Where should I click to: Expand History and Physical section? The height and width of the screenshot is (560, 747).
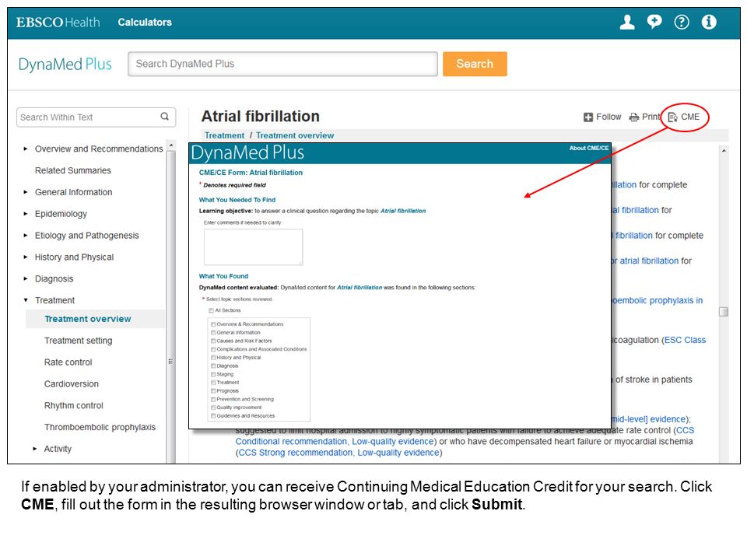(26, 257)
